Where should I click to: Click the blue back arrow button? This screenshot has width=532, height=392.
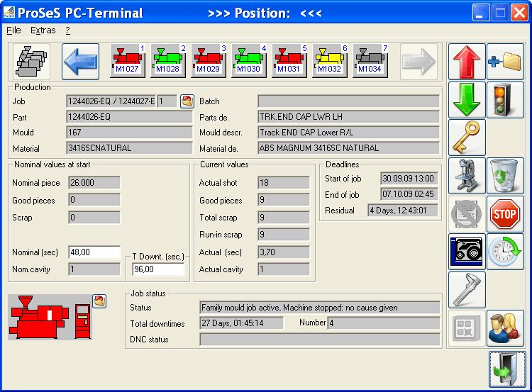(80, 61)
